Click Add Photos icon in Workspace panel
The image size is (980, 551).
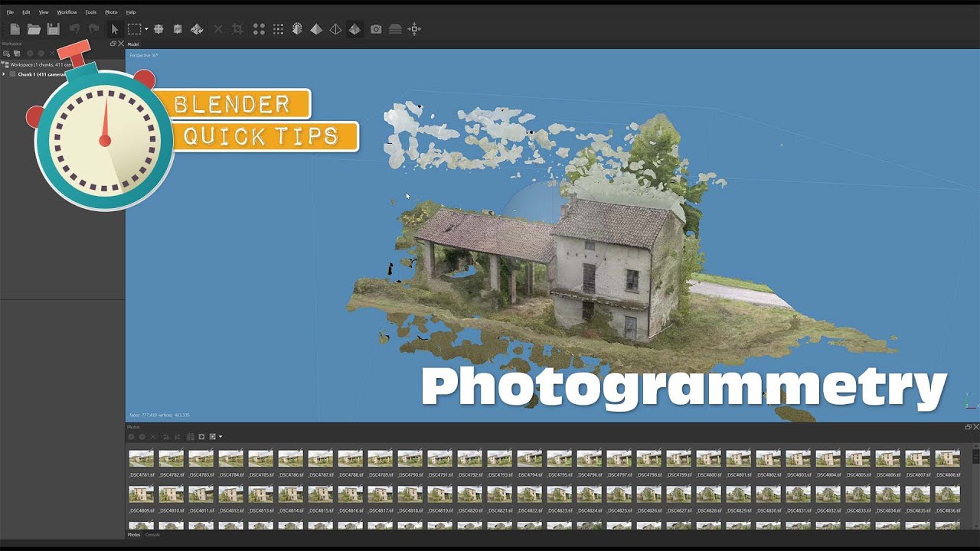pyautogui.click(x=17, y=54)
